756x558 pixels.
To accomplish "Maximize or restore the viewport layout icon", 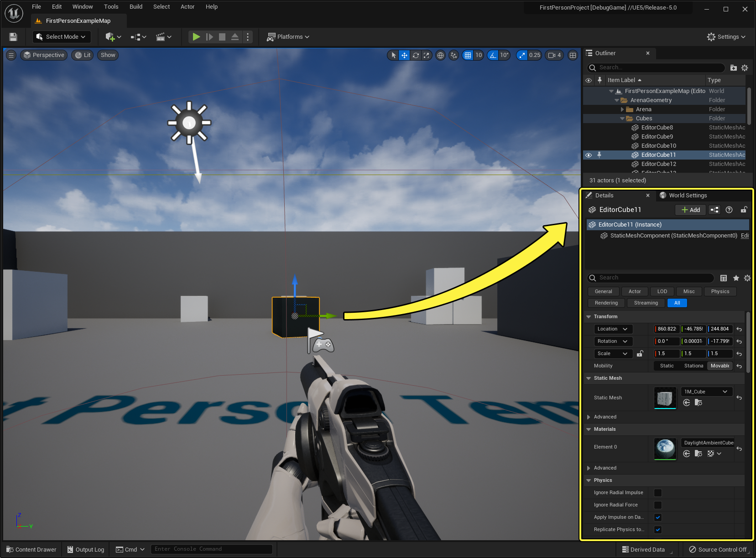I will pos(573,55).
